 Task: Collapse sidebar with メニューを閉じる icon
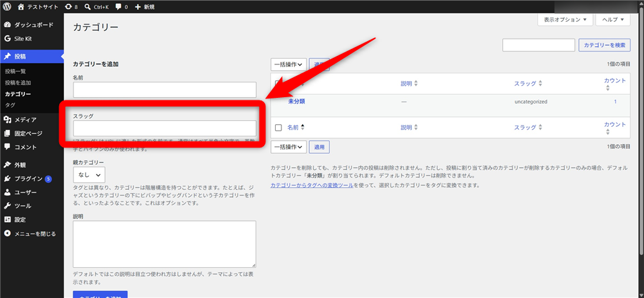tap(7, 234)
